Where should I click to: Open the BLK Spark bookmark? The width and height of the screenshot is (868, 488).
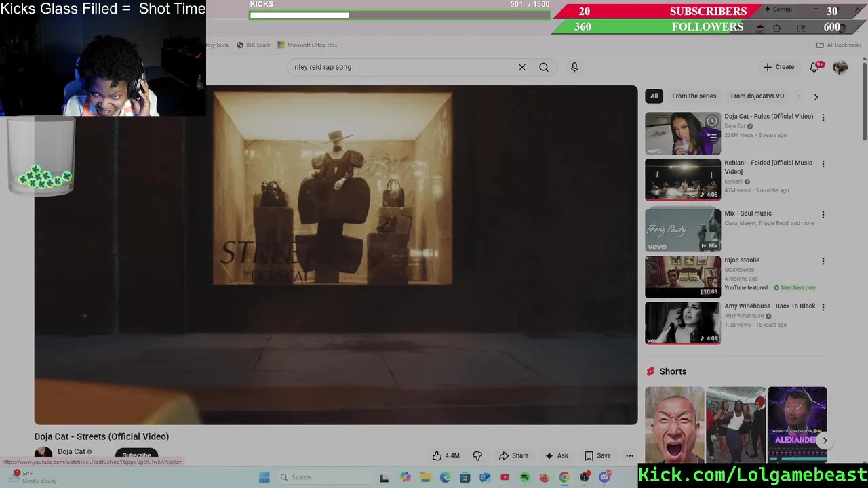[253, 45]
